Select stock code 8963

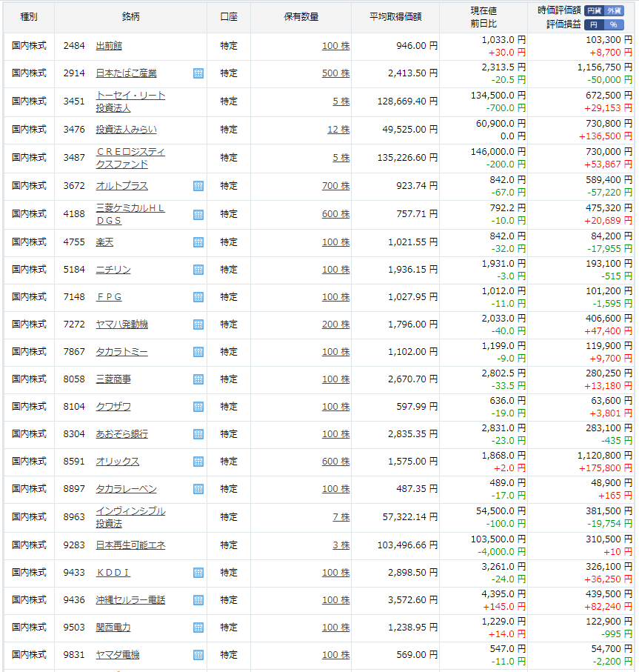pos(74,517)
